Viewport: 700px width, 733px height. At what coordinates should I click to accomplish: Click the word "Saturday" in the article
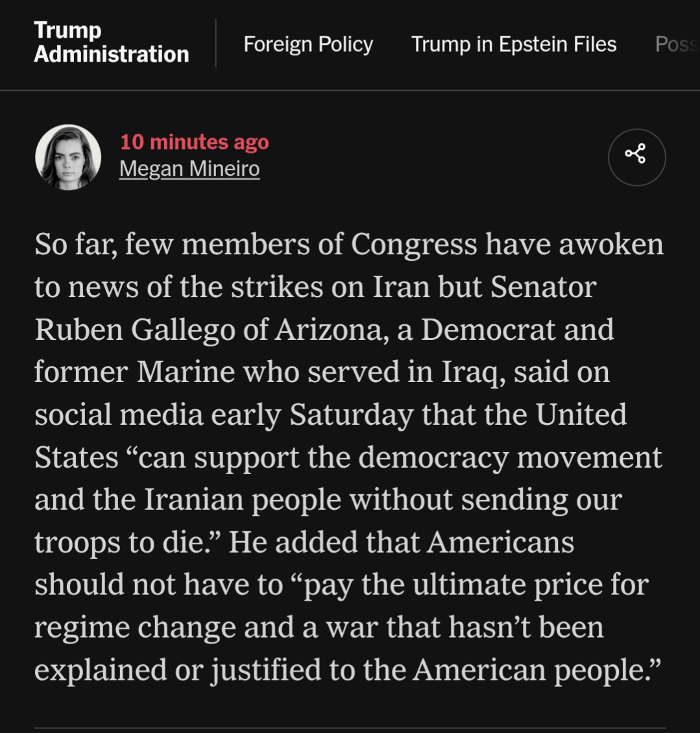click(x=350, y=415)
